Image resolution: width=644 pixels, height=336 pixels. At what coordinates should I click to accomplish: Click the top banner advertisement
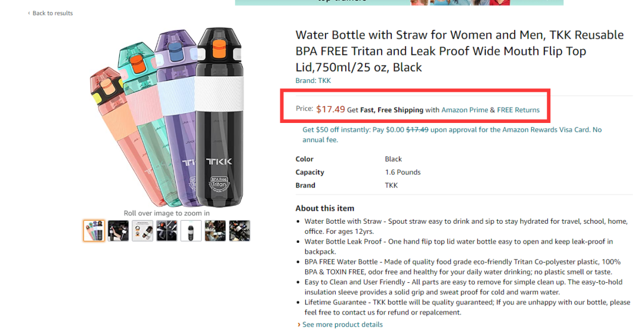tap(399, 2)
